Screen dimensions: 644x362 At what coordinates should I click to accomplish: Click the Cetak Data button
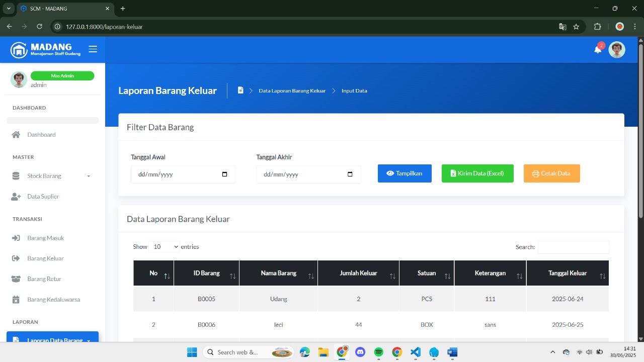(x=551, y=173)
